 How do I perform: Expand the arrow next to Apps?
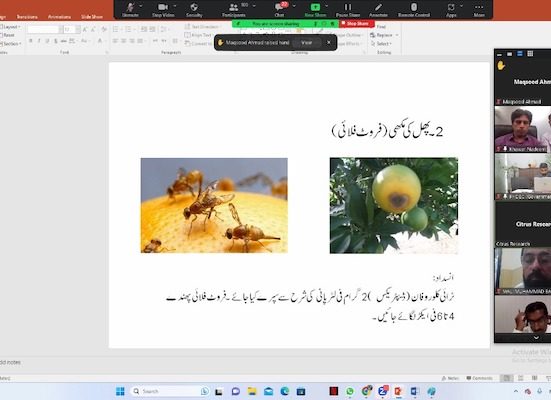click(x=461, y=6)
